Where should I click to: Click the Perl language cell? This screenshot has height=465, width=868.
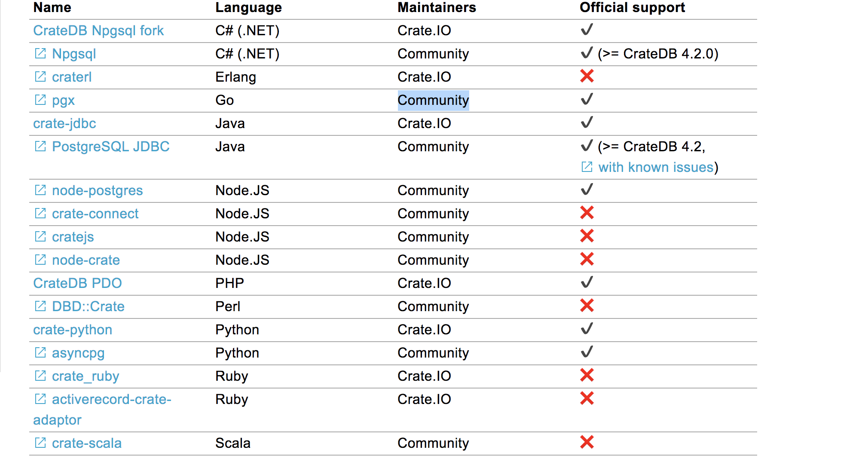click(x=228, y=307)
